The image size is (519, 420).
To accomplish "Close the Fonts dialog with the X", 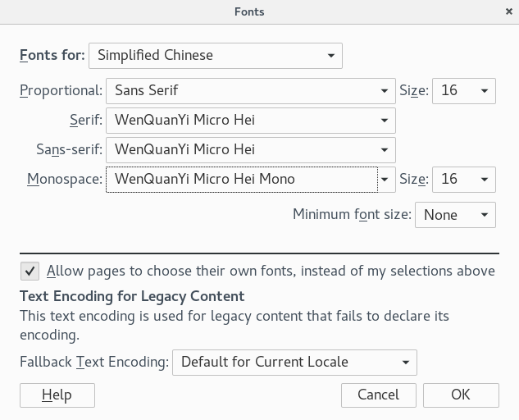I will [x=509, y=11].
